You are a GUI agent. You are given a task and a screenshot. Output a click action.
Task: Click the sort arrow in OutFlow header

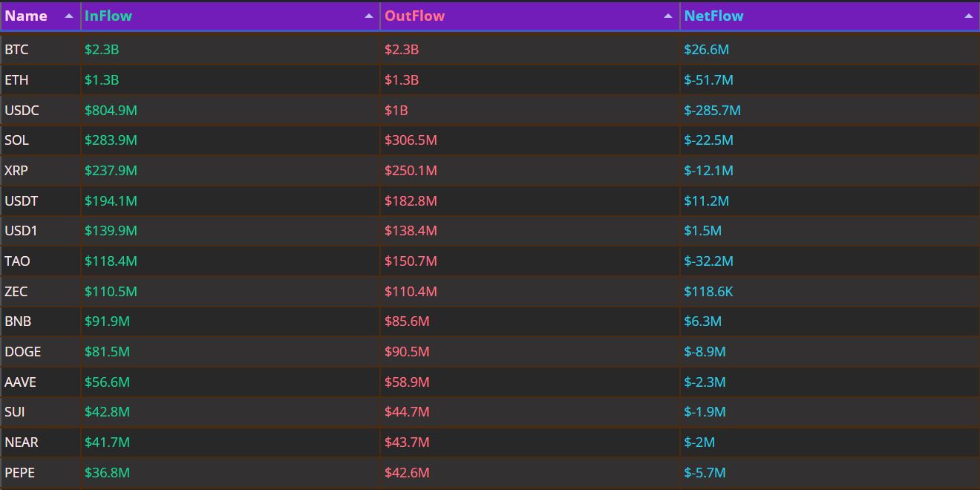[x=668, y=16]
